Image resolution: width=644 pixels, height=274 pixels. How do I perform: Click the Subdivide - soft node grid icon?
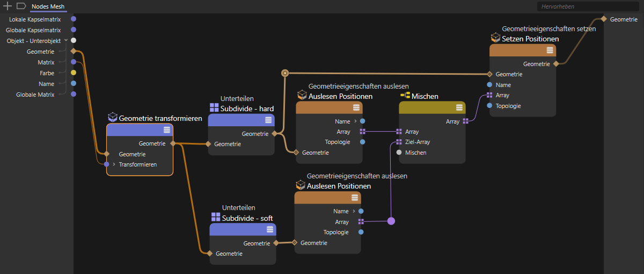pyautogui.click(x=216, y=218)
